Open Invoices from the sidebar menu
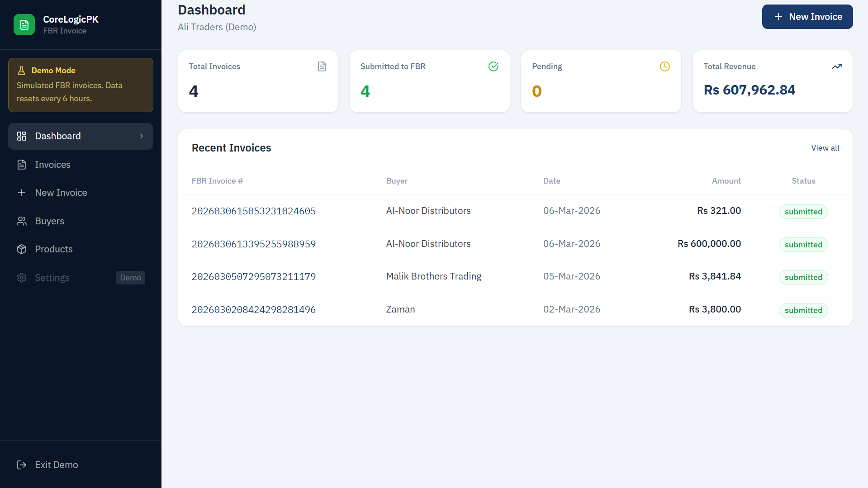 tap(52, 164)
